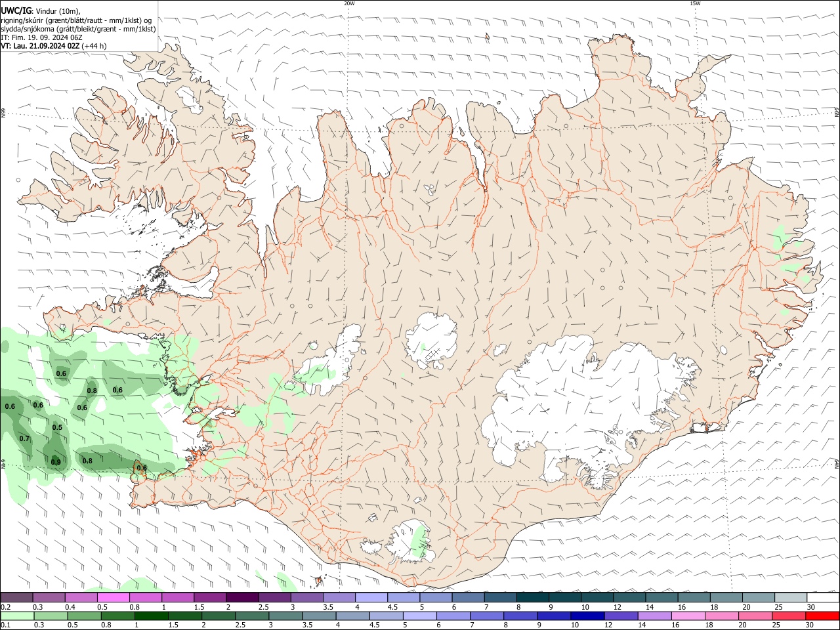Click the 0.9 precipitation value on the map
840x630 pixels.
click(56, 462)
